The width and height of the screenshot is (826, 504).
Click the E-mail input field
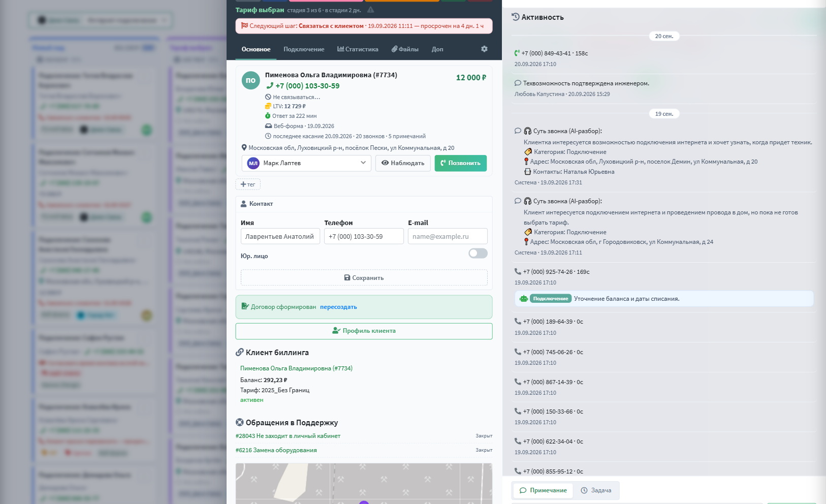pyautogui.click(x=448, y=236)
